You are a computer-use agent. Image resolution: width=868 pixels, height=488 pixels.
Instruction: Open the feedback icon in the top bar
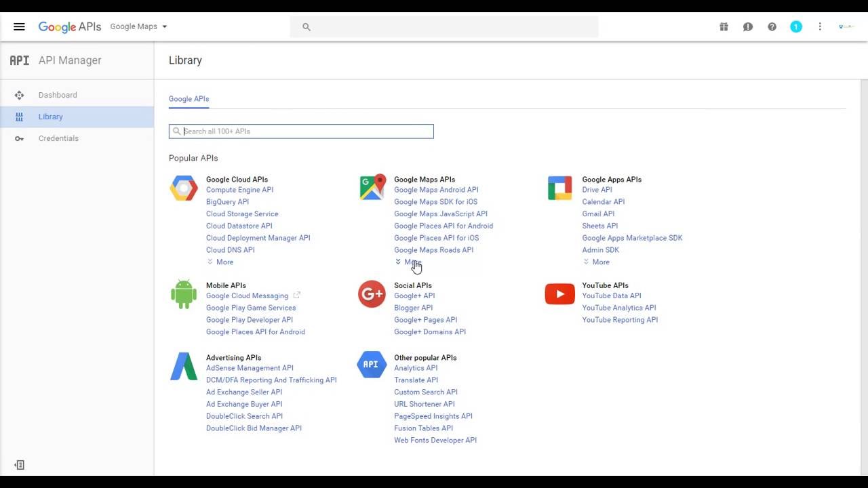[748, 26]
